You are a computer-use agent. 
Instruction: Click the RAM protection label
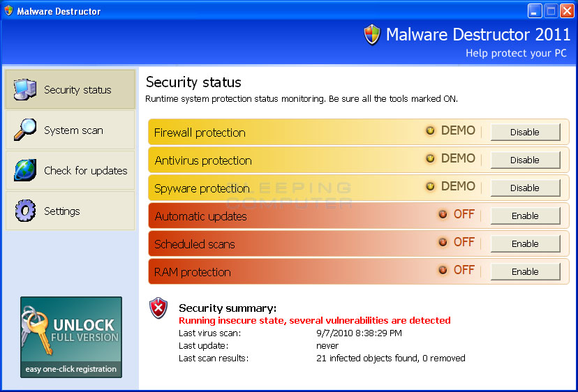(x=193, y=272)
